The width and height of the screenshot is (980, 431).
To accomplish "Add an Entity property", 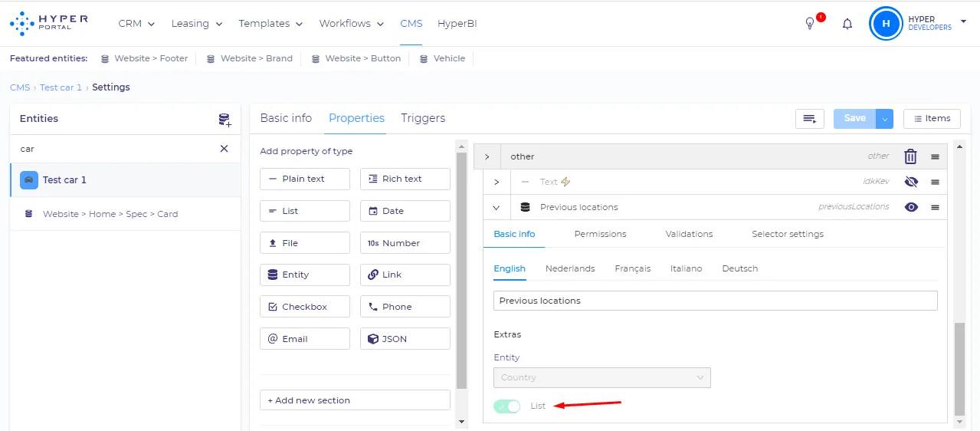I will pyautogui.click(x=305, y=275).
